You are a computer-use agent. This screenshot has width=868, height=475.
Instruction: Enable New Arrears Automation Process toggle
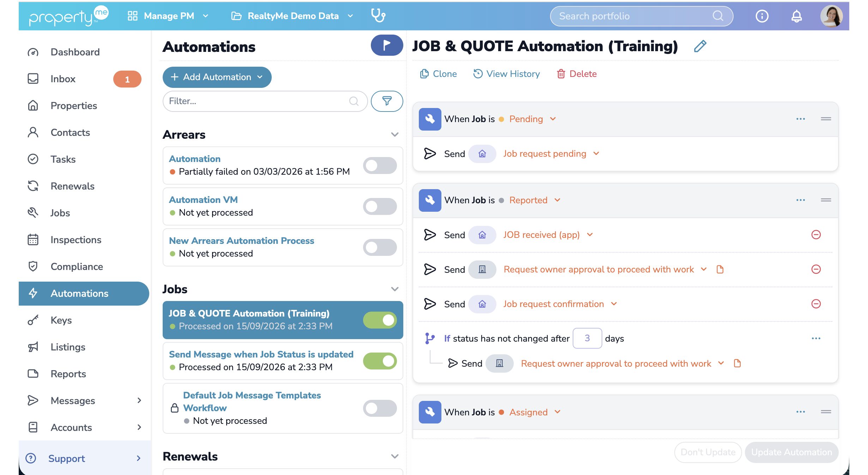(380, 247)
